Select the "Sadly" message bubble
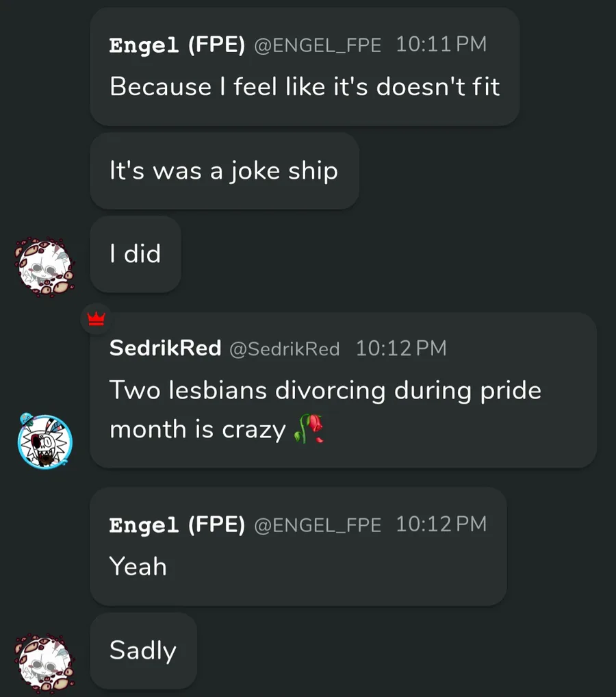 click(x=143, y=650)
